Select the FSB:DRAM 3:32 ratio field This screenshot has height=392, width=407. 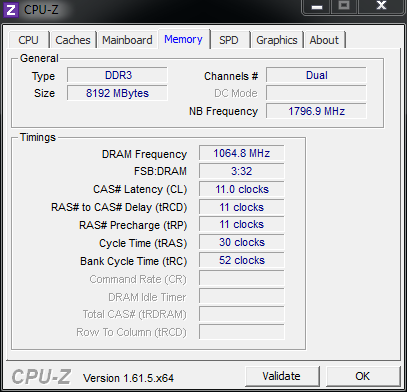click(242, 171)
